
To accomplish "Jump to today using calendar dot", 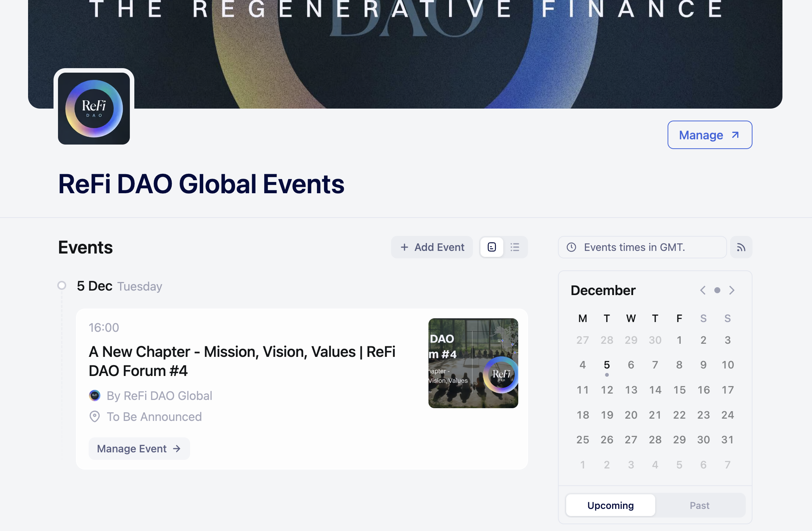I will click(x=717, y=290).
